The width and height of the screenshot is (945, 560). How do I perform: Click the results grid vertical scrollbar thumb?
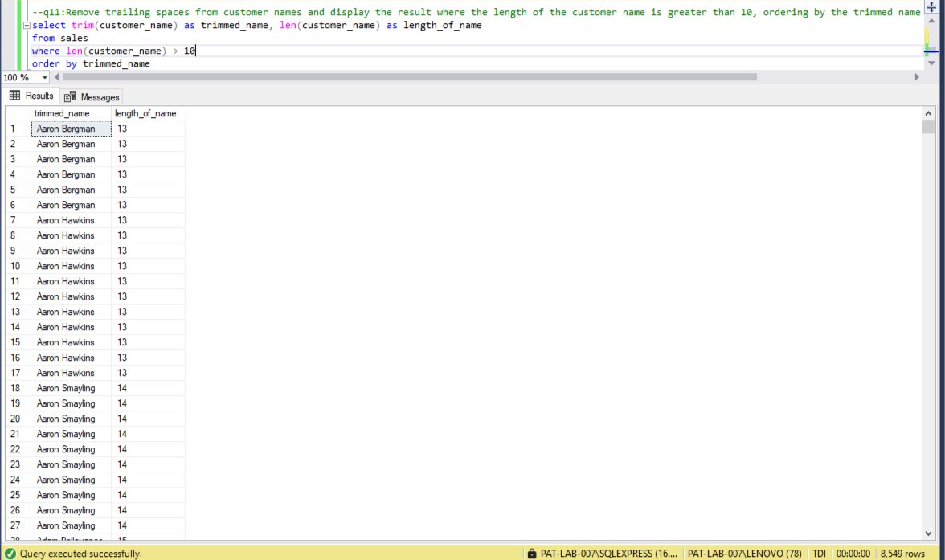(x=928, y=127)
